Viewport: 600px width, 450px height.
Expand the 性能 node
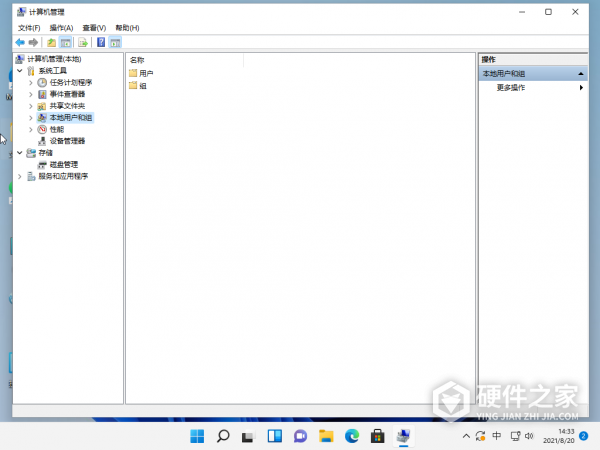pyautogui.click(x=31, y=129)
